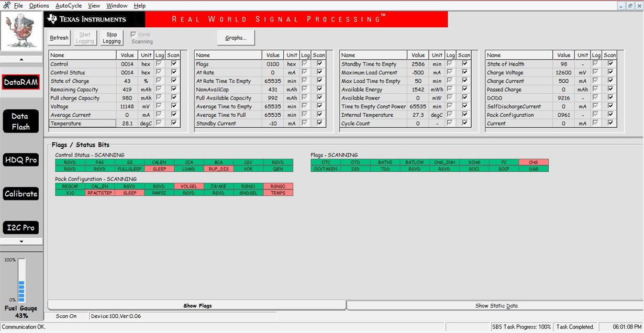Screen dimensions: 644x333
Task: Click the Communication OK status text
Action: coord(24,327)
